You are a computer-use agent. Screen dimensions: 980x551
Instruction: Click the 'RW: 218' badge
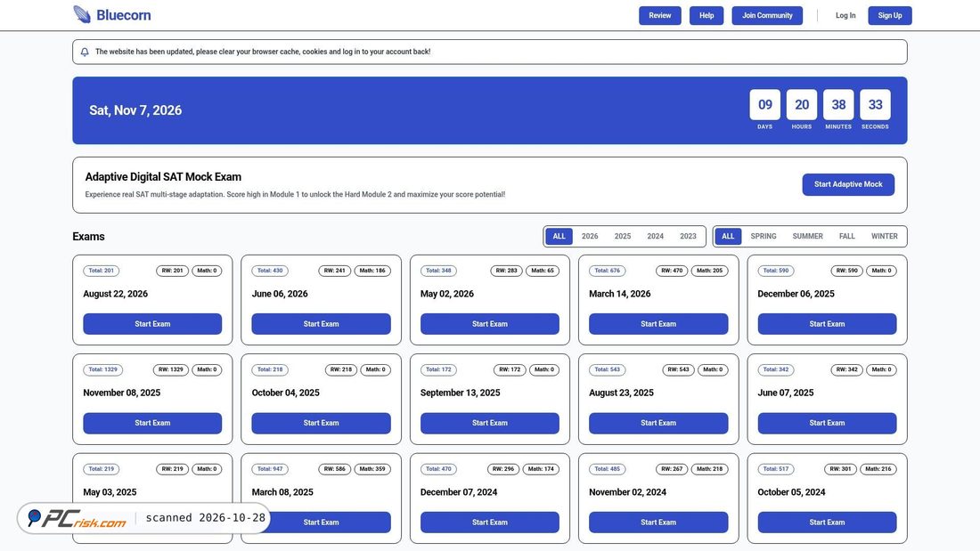(341, 369)
